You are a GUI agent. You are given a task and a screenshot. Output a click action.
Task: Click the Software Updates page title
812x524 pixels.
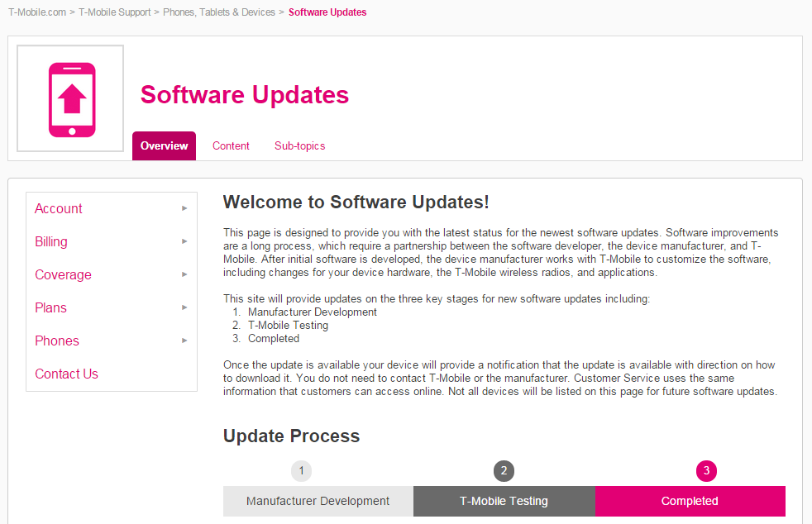tap(245, 95)
